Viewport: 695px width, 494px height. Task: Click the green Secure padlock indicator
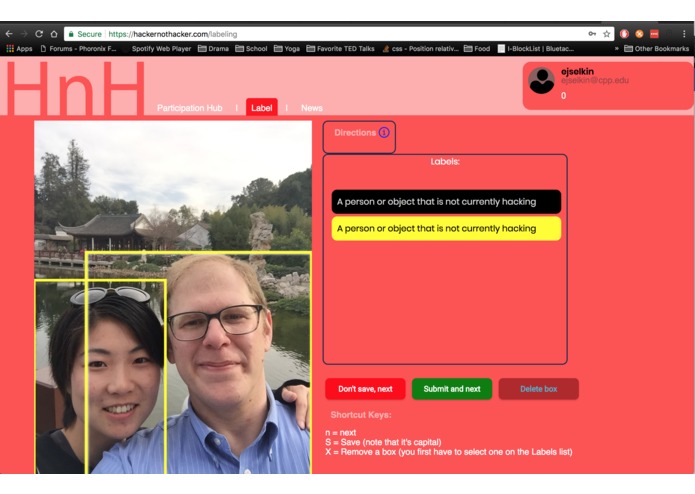click(85, 34)
